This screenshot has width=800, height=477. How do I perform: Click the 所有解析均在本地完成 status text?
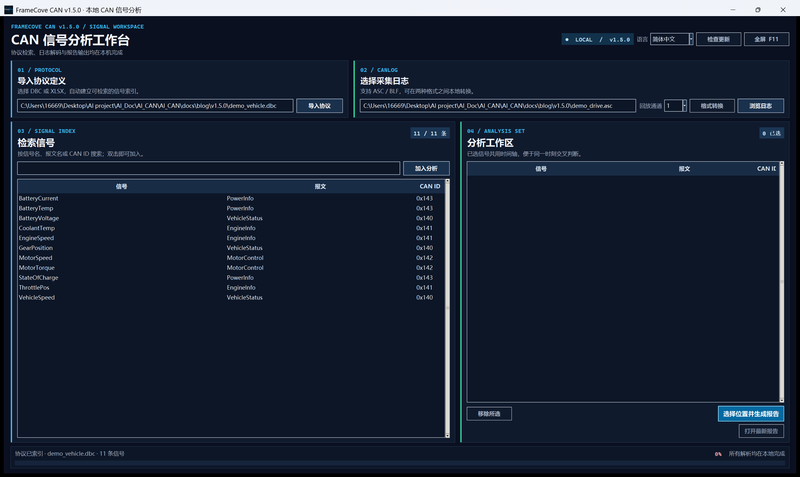coord(756,454)
